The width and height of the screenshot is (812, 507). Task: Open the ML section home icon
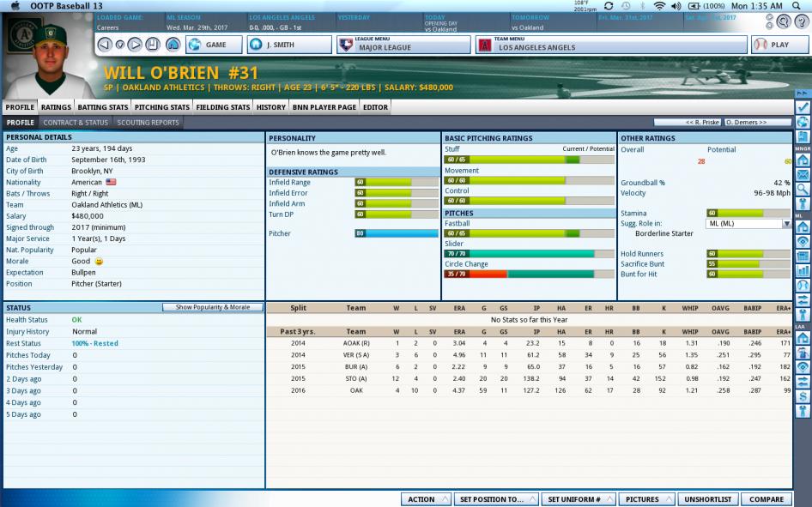803,227
